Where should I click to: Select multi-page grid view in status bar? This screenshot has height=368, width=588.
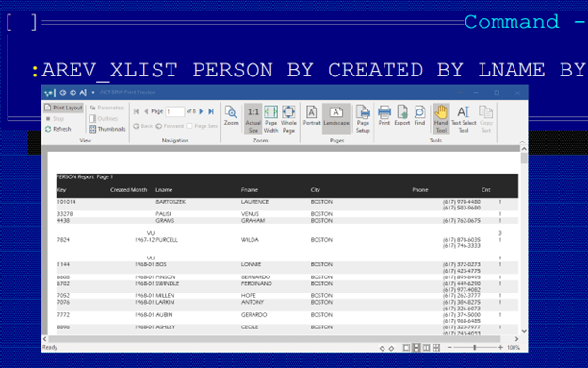(436, 348)
